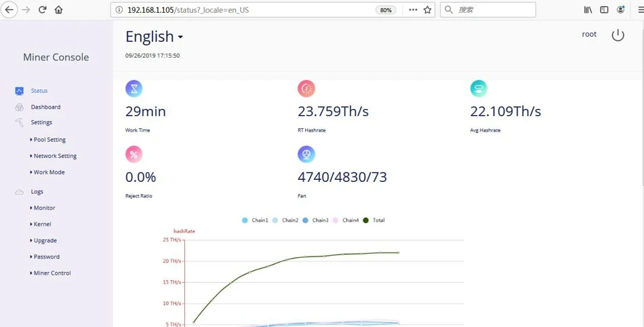This screenshot has height=327, width=644.
Task: Click the Logs cloud icon in sidebar
Action: point(19,192)
